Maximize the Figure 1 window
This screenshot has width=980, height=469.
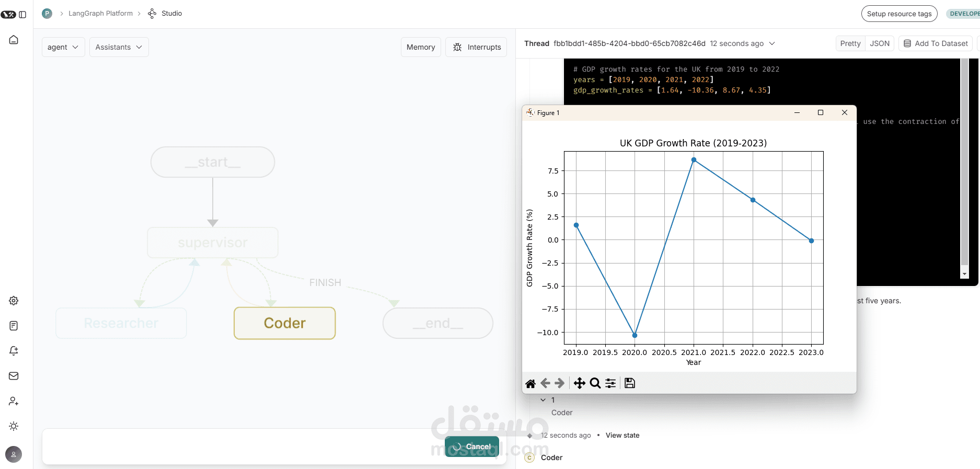(821, 112)
